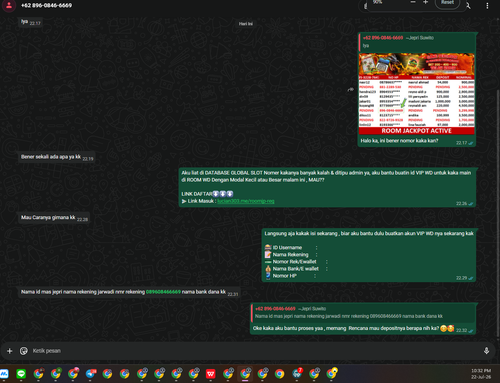Image resolution: width=500 pixels, height=383 pixels.
Task: Open the attach plus icon
Action: coord(10,351)
